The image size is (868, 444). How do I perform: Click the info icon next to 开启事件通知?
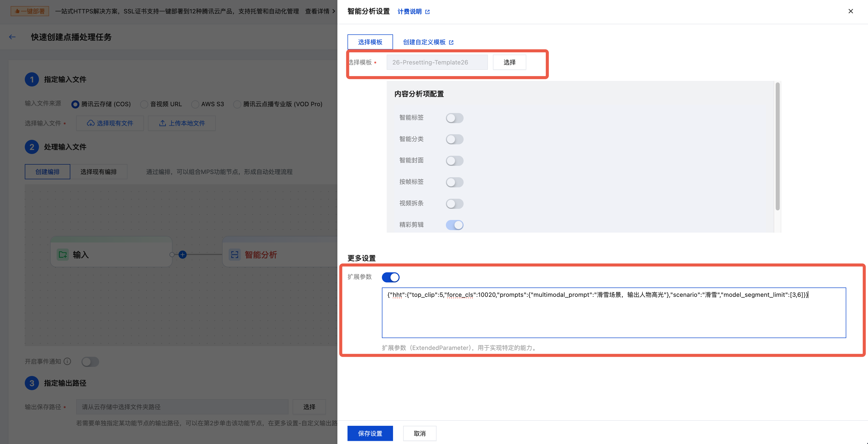(x=67, y=362)
